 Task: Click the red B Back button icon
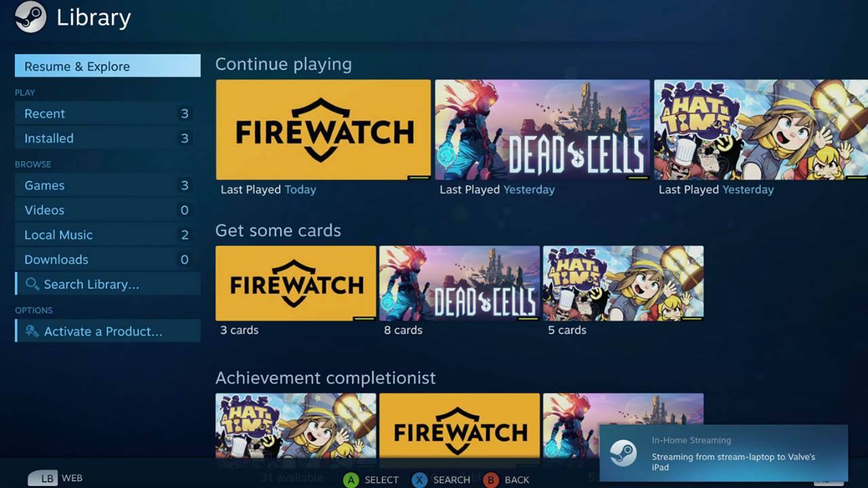point(492,480)
